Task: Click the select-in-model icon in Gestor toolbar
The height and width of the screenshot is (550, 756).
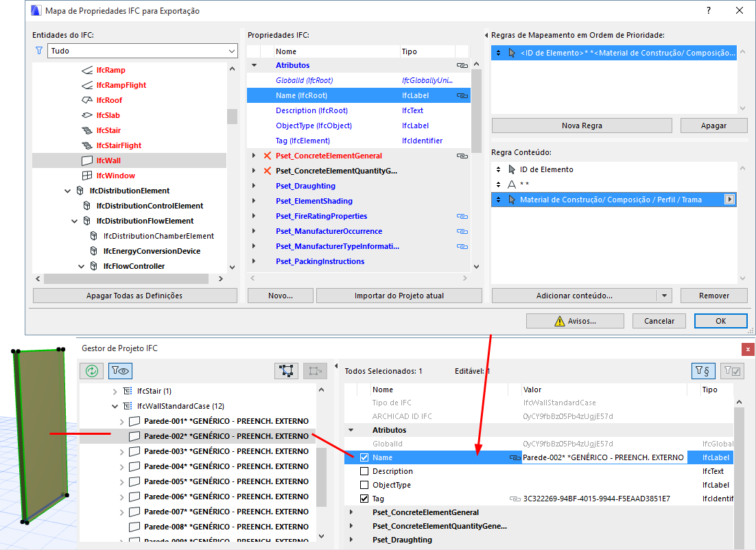Action: click(x=286, y=371)
